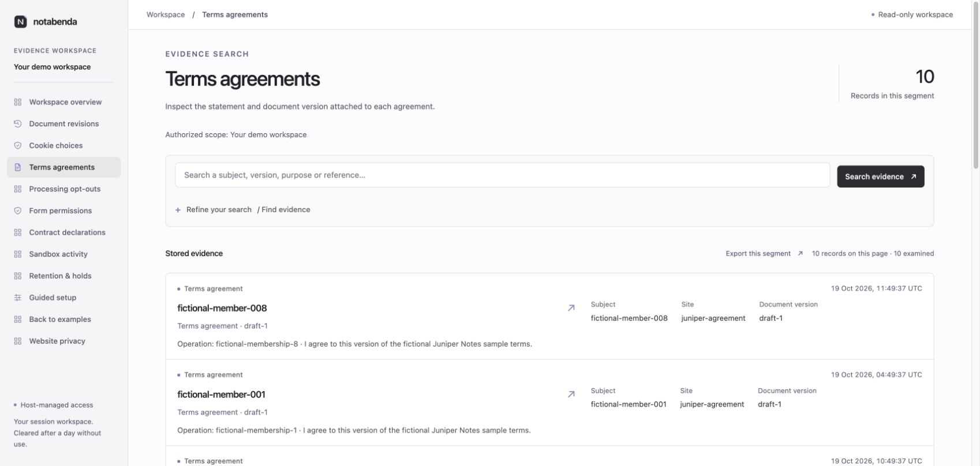
Task: Open fictional-member-001 record via arrow icon
Action: point(571,394)
